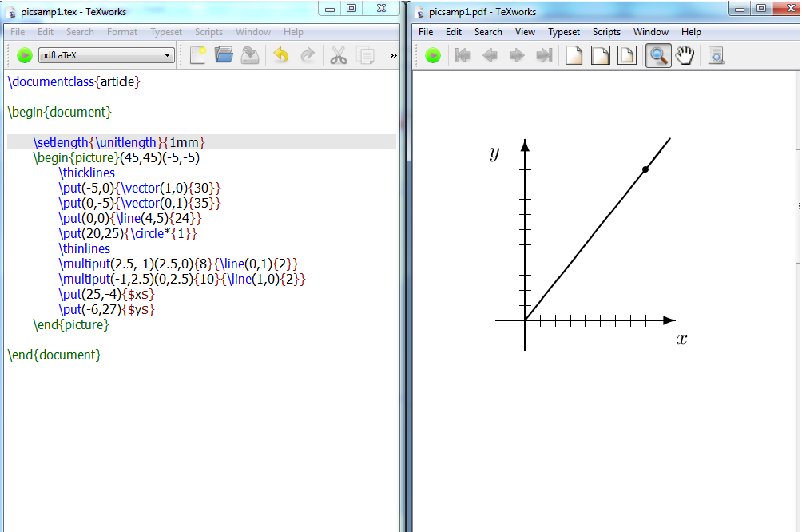
Task: Open File menu in picsamp1.pdf window
Action: (x=426, y=32)
